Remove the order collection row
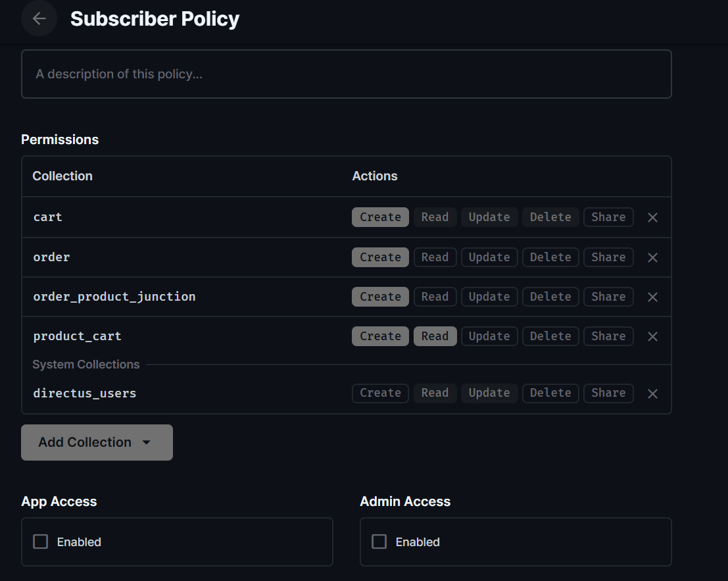This screenshot has height=581, width=728. tap(652, 257)
